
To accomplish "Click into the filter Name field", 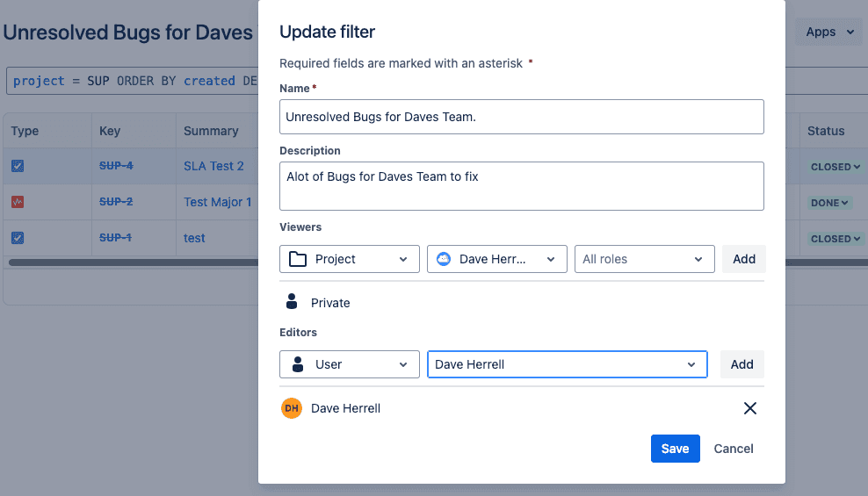I will (x=522, y=117).
